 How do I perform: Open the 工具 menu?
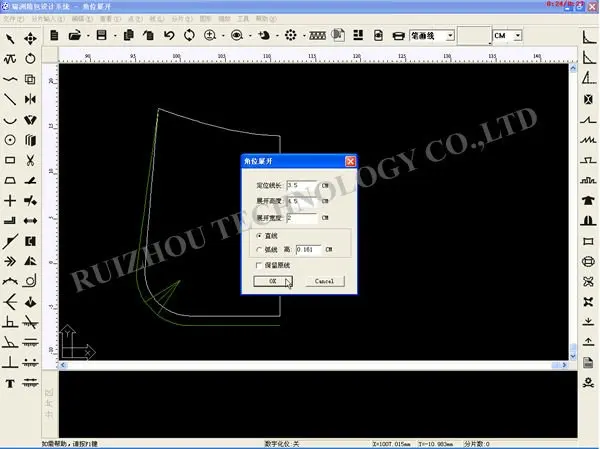243,19
